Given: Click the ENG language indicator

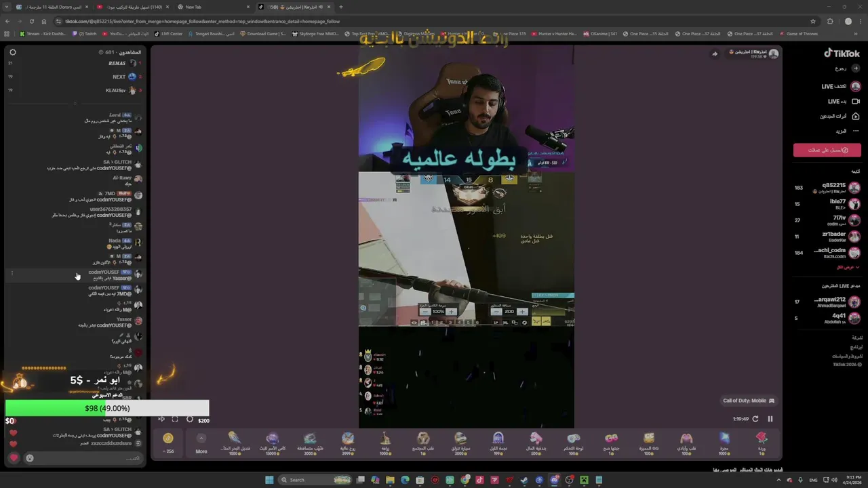Looking at the screenshot, I should pos(813,480).
